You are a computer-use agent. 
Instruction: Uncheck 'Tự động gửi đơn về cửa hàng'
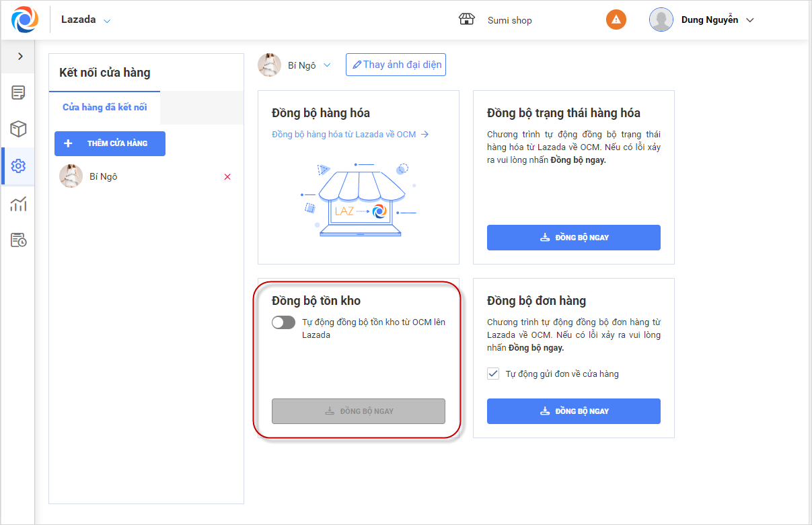click(x=493, y=374)
